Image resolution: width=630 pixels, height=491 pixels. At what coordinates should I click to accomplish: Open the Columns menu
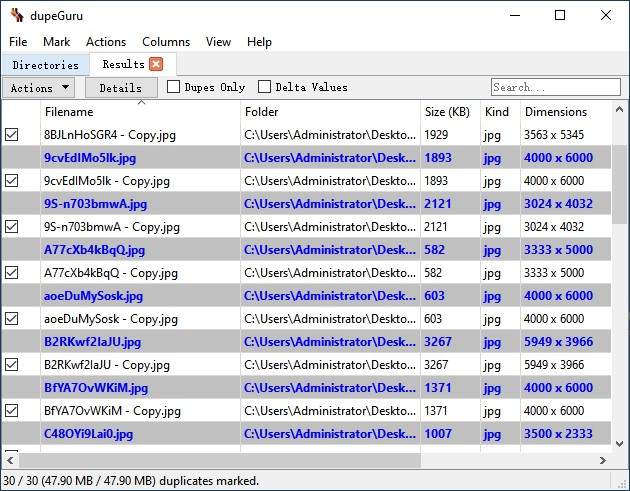(x=166, y=42)
